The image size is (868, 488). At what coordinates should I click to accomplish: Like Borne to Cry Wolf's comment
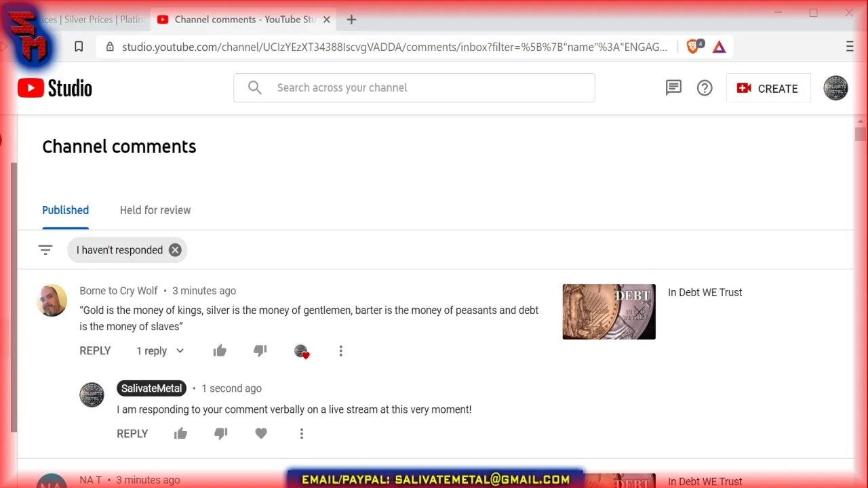pos(220,350)
